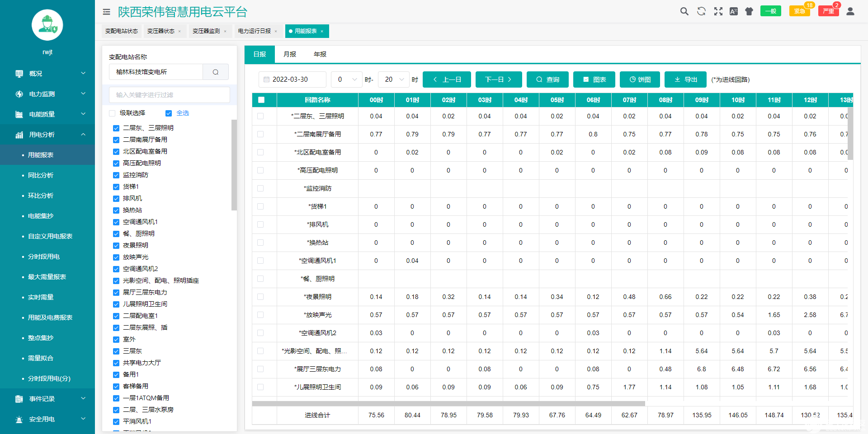Open the start hour dropdown showing 0
Viewport: 868px width, 434px height.
click(346, 79)
